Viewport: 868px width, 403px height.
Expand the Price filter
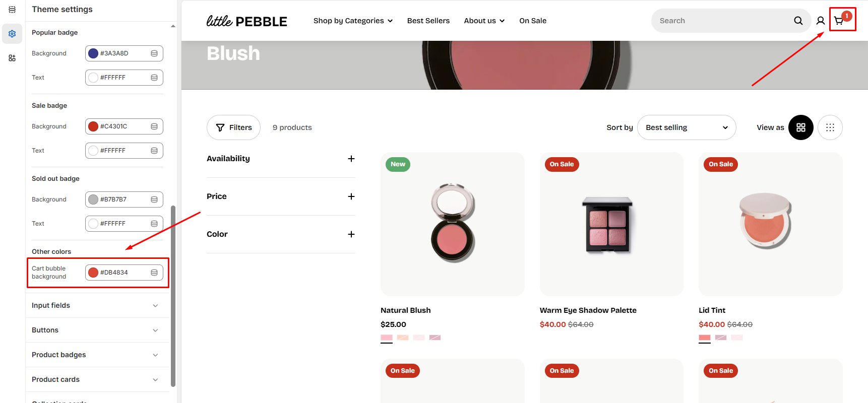point(351,196)
